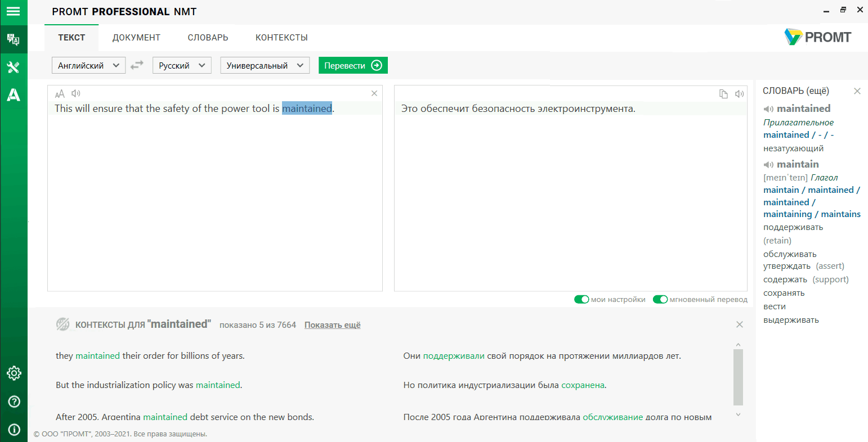Expand the source language dropdown "Английский"
Screen dimensions: 868x442
coord(89,65)
